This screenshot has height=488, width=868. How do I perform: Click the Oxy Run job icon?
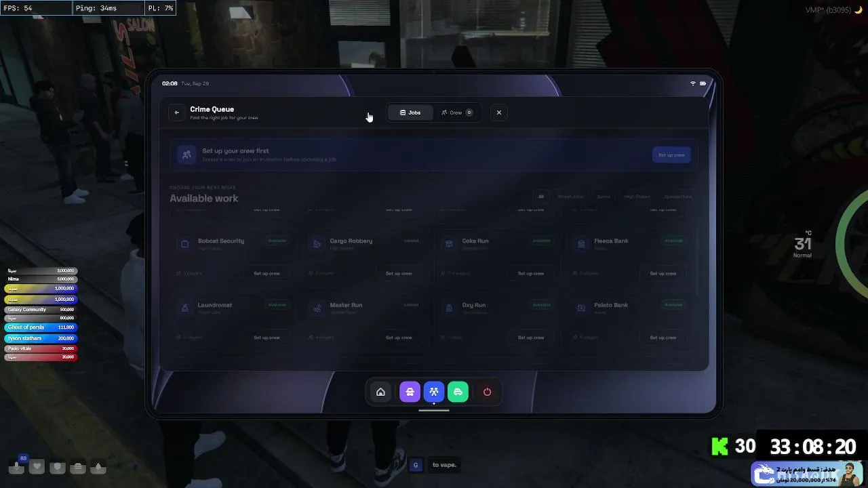449,308
